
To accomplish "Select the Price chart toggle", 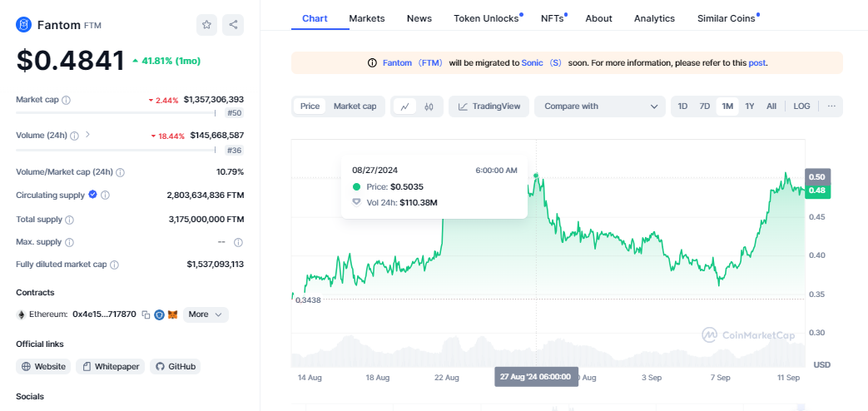I will point(310,106).
